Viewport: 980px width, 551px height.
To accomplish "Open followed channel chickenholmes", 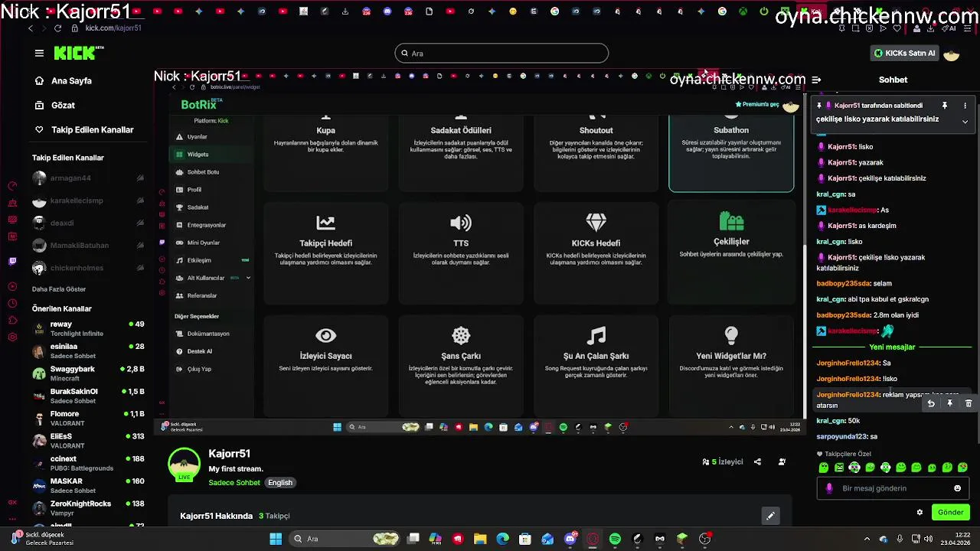I will 77,268.
